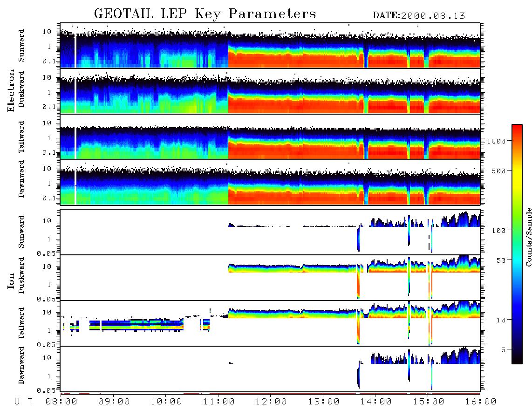Click the 11:00 time axis label
Screen dimensions: 532x410
[x=219, y=402]
